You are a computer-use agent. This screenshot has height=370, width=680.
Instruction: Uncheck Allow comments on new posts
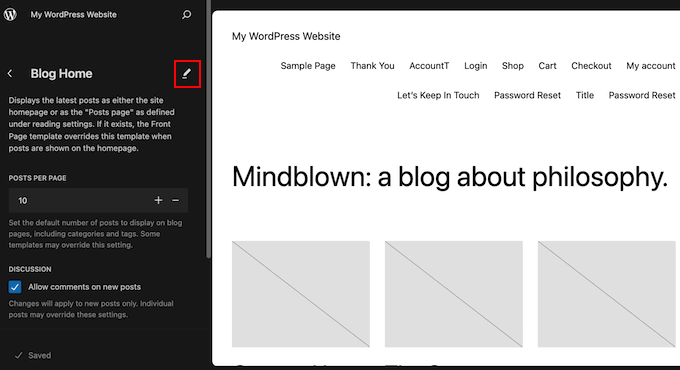coord(15,287)
